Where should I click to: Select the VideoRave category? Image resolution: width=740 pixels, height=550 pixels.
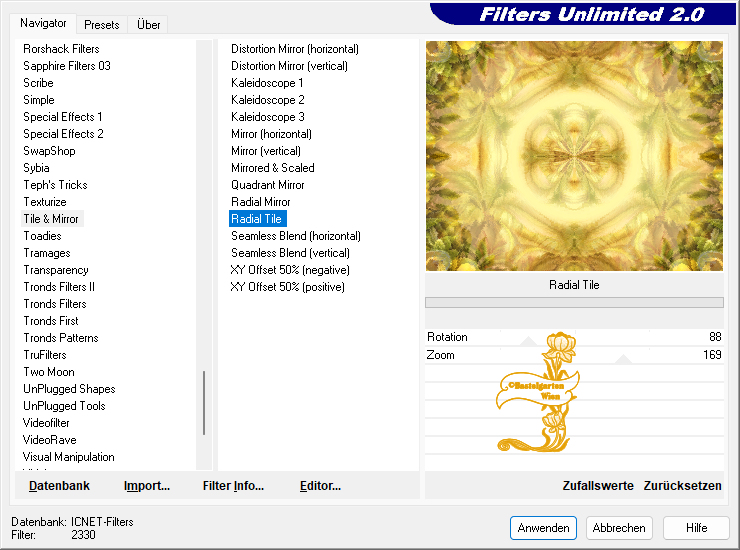tap(49, 440)
